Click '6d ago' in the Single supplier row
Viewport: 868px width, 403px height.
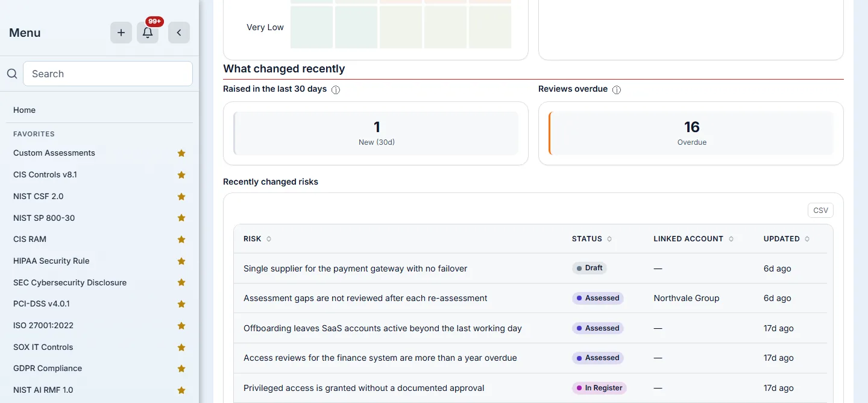tap(778, 268)
